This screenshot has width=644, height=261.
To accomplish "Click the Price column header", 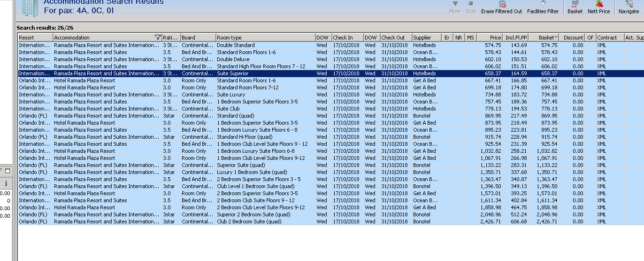I will (x=489, y=38).
